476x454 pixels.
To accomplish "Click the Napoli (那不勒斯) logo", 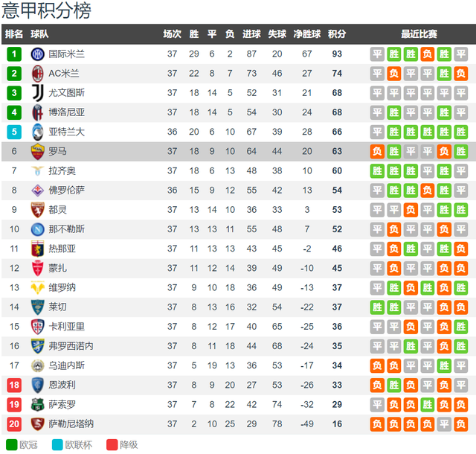I will (x=38, y=229).
